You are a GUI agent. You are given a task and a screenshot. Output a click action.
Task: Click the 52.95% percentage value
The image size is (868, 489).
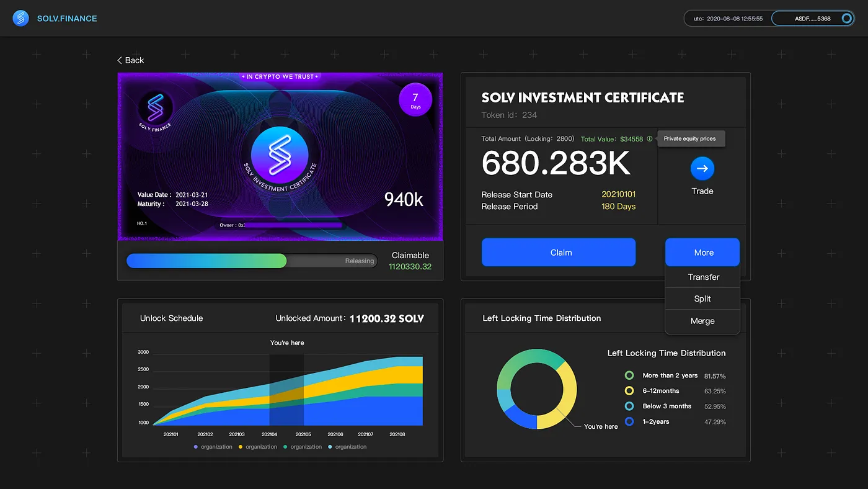[715, 406]
